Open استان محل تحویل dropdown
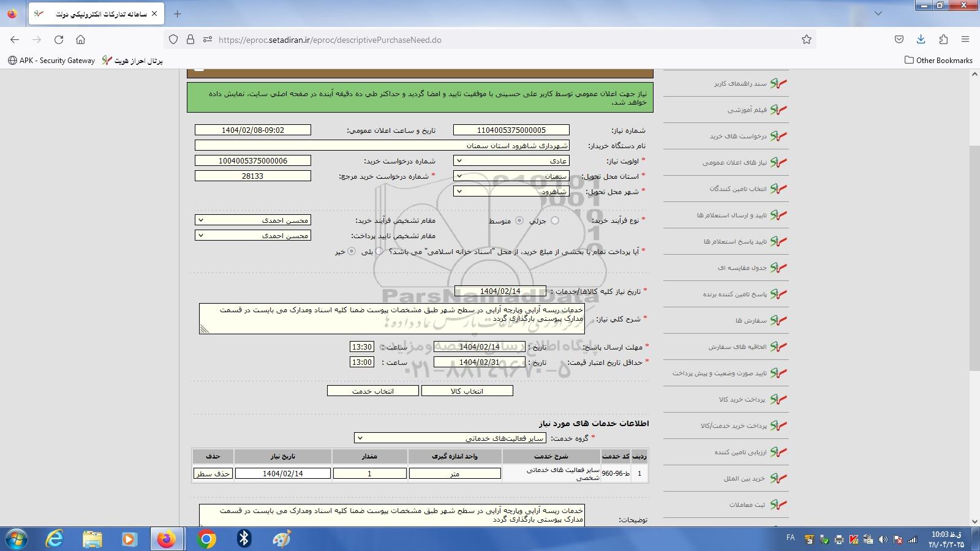The height and width of the screenshot is (551, 980). tap(511, 176)
